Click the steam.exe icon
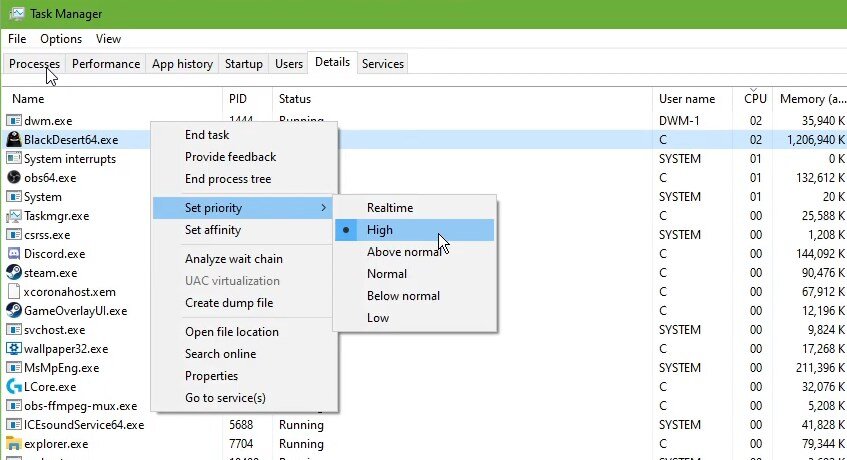847x460 pixels. [x=14, y=273]
